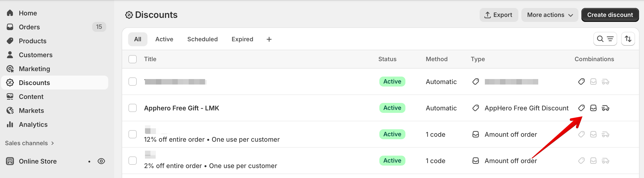Click shipping combination icon for Apphero Free Gift

pos(605,108)
